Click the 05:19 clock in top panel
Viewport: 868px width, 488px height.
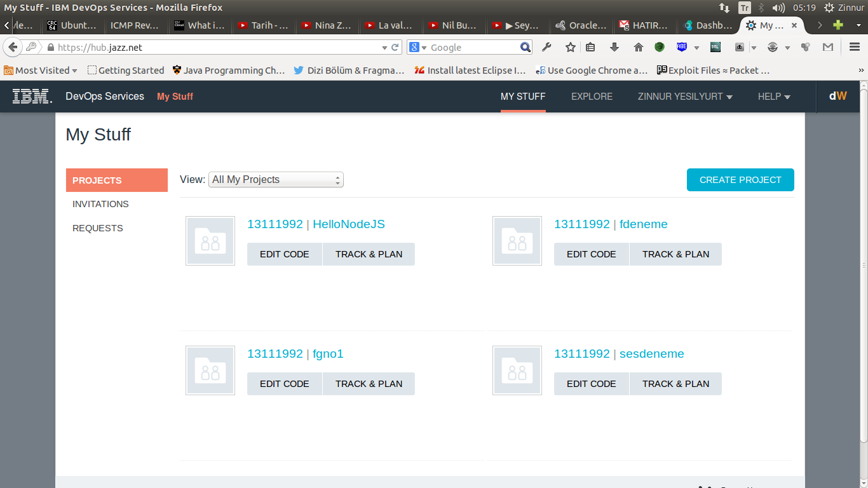[804, 8]
